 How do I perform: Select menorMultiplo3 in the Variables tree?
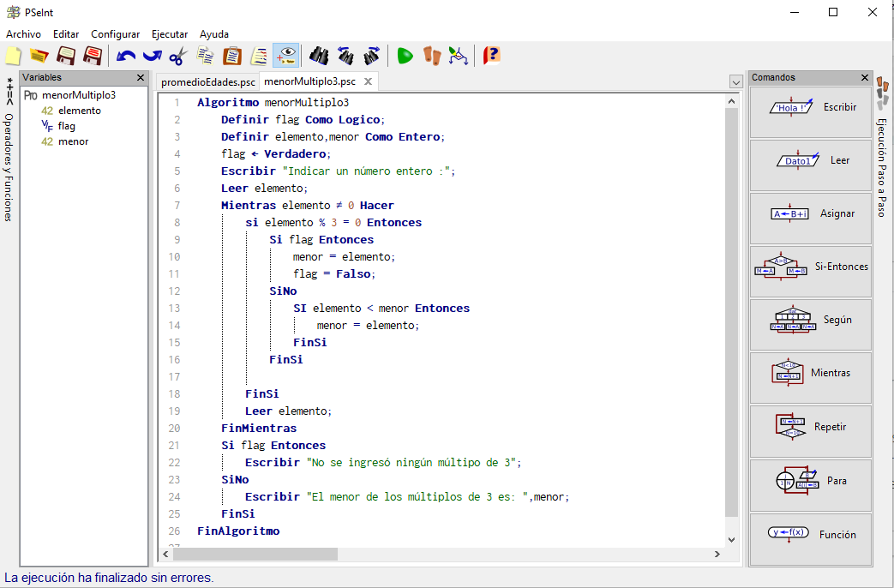[79, 95]
